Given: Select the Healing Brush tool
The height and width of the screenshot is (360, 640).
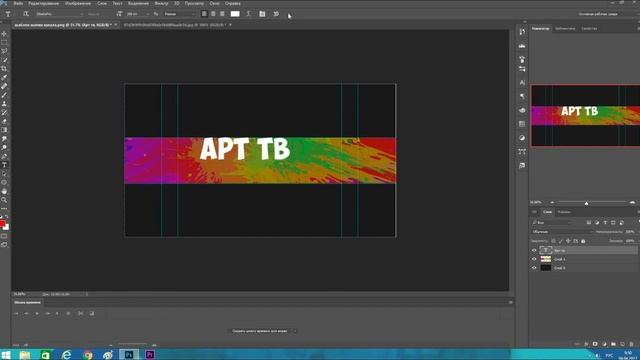Looking at the screenshot, I should (4, 86).
